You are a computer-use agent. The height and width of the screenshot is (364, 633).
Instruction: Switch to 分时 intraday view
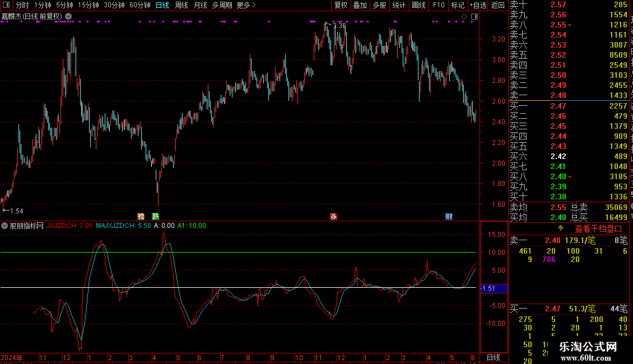tap(22, 5)
